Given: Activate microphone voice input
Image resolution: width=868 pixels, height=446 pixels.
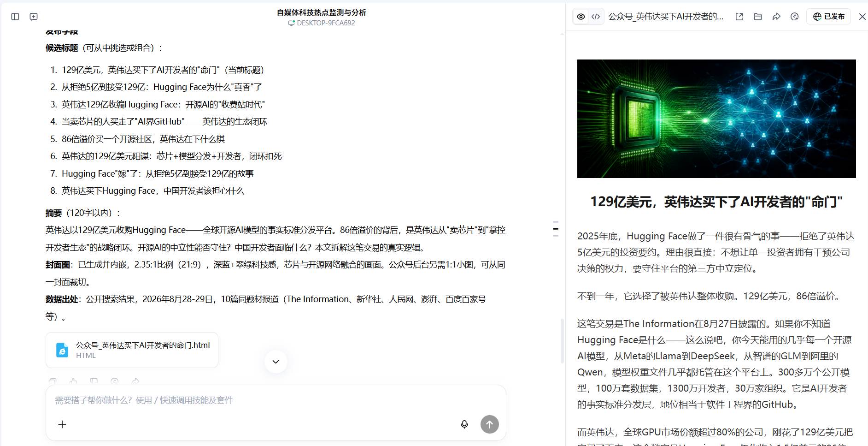Looking at the screenshot, I should point(464,424).
